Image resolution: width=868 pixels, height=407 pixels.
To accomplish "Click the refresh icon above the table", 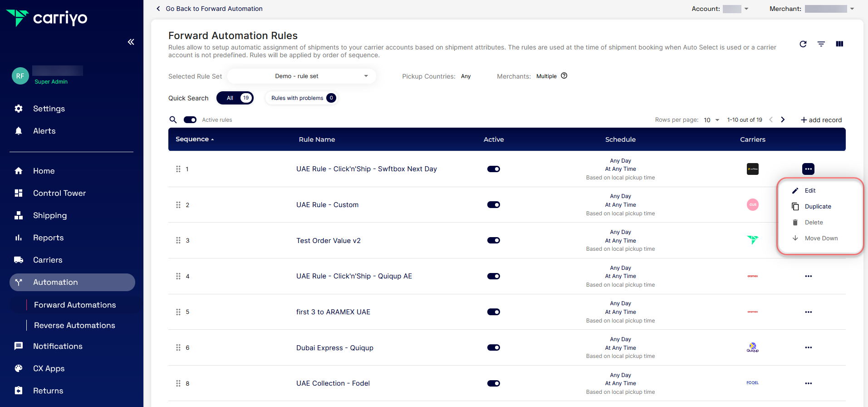I will pos(803,44).
